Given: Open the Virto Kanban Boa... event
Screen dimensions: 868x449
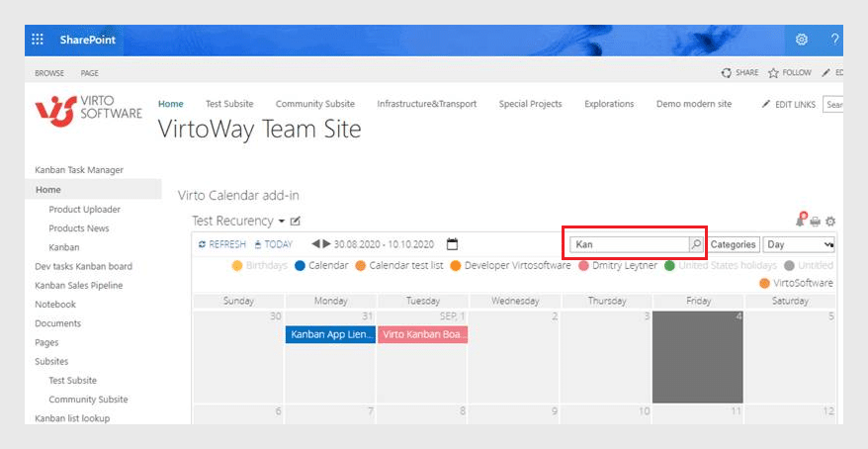Looking at the screenshot, I should point(422,334).
